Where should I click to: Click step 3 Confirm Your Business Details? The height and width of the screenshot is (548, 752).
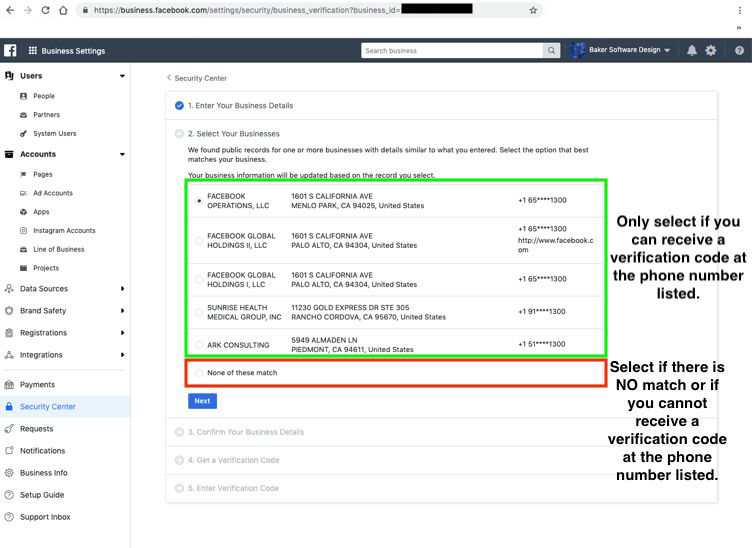point(246,432)
